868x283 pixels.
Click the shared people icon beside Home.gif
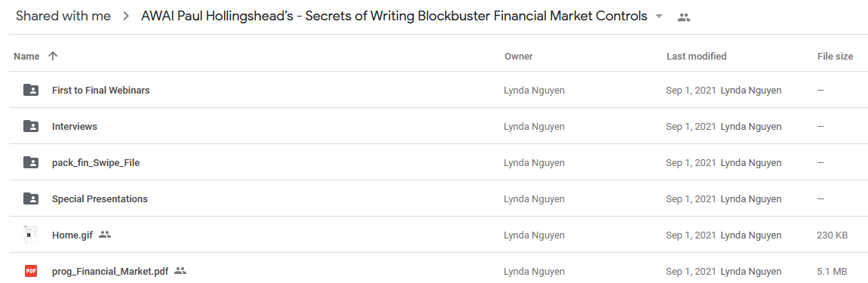[105, 235]
